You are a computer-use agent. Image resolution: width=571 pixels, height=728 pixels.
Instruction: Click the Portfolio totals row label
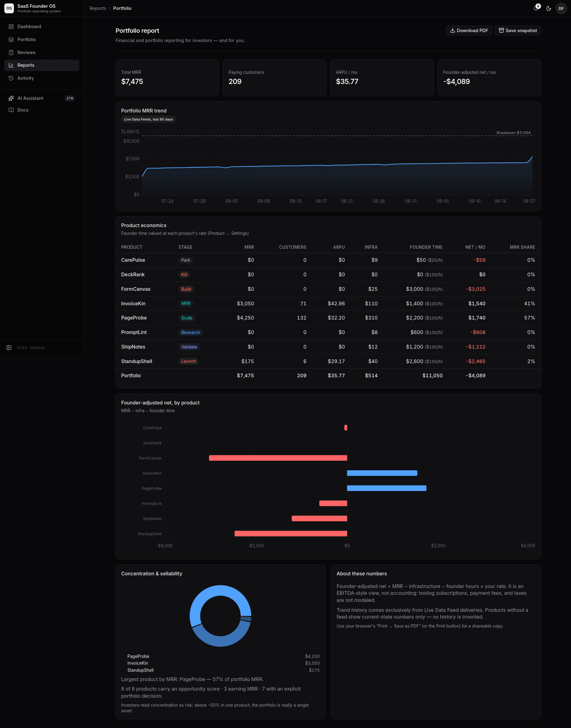point(131,376)
